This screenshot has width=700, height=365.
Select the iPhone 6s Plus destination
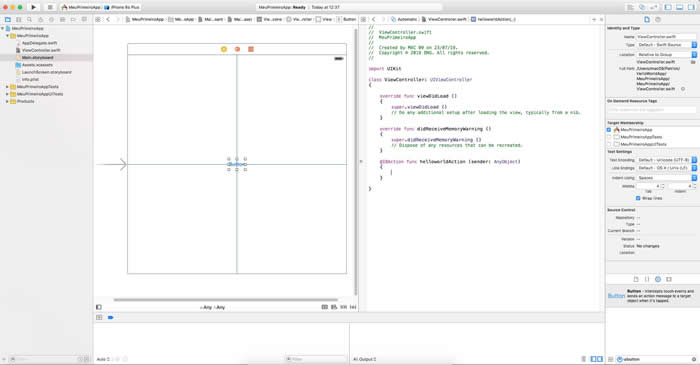pyautogui.click(x=122, y=7)
